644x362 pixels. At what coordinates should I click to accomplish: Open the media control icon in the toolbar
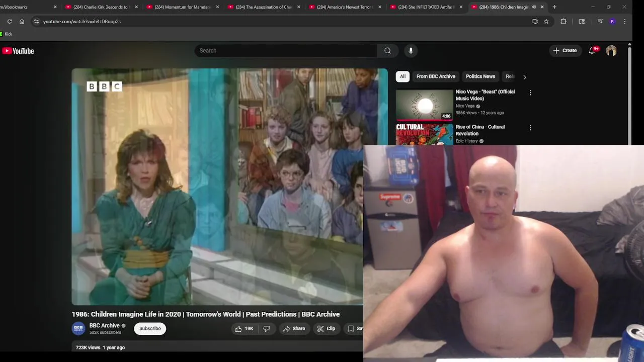click(600, 22)
